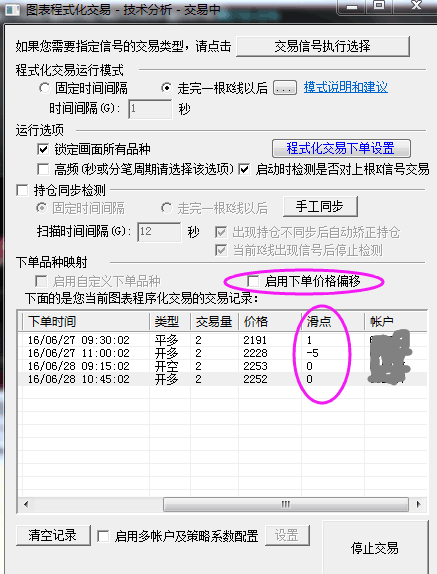Click the 价格 column header
Viewport: 437px width, 574px height.
(270, 322)
